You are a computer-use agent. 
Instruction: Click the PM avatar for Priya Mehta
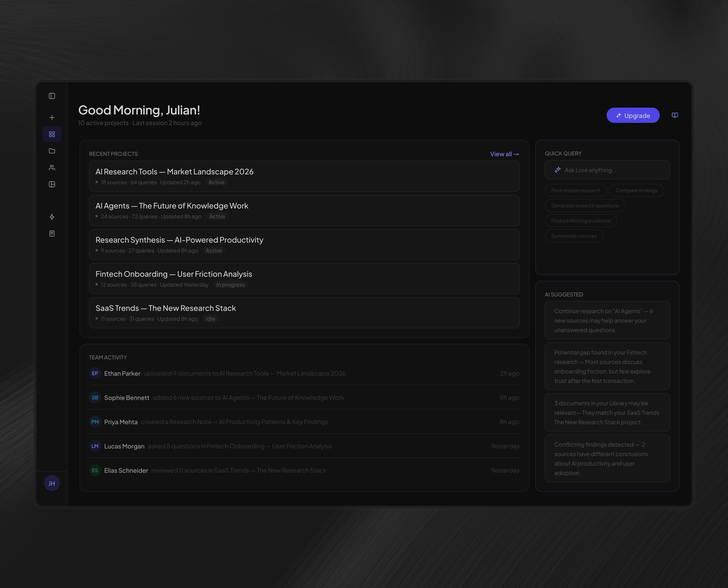pyautogui.click(x=95, y=422)
